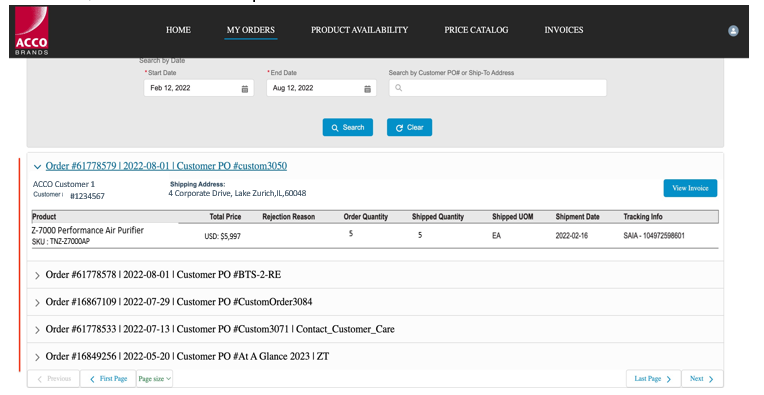The width and height of the screenshot is (764, 395).
Task: Open the End Date calendar picker icon
Action: tap(367, 89)
